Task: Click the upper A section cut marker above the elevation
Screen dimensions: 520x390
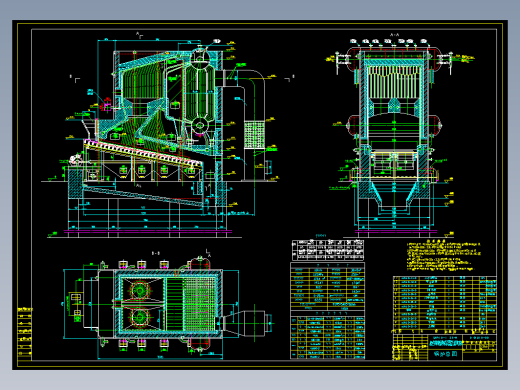Action: click(139, 35)
